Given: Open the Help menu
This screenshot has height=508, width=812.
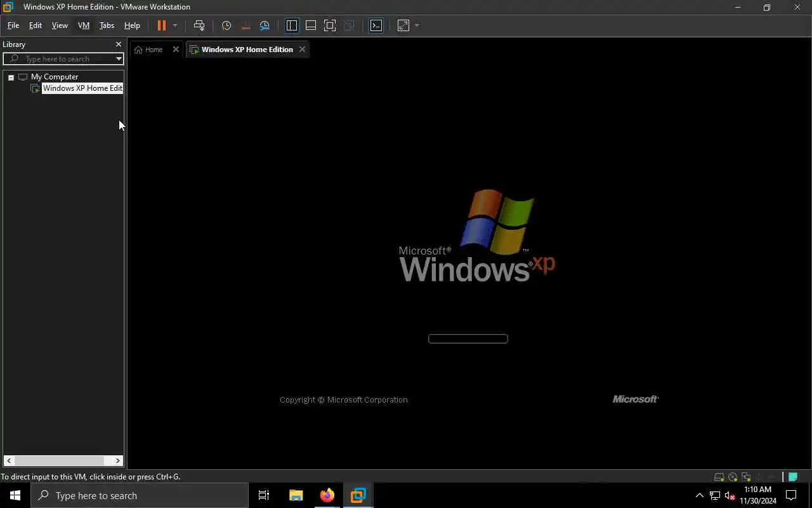Looking at the screenshot, I should (x=132, y=25).
